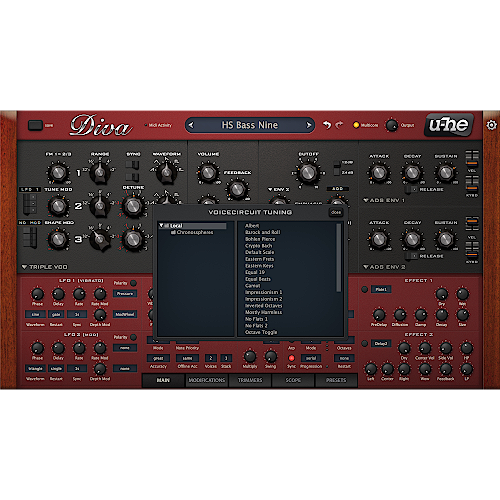
Task: Switch the filter slope 12dB/24dB selector
Action: click(337, 168)
